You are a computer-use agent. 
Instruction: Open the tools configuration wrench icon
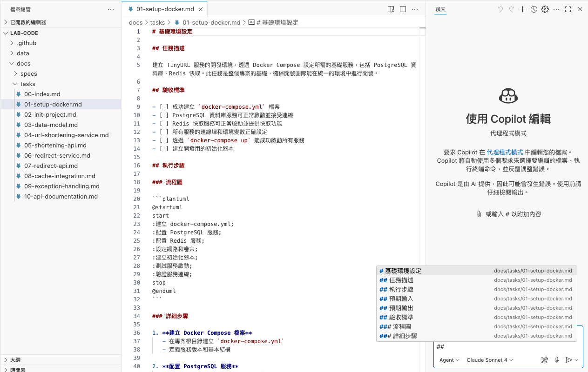click(x=545, y=359)
